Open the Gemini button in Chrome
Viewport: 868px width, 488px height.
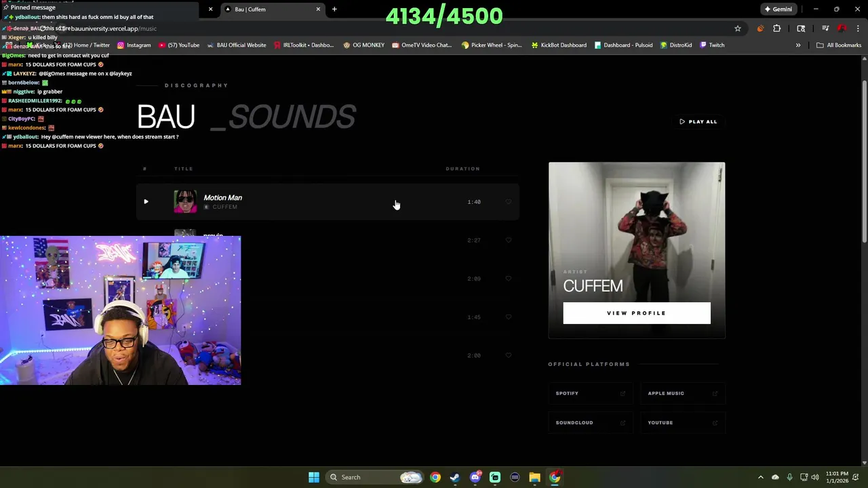coord(778,9)
